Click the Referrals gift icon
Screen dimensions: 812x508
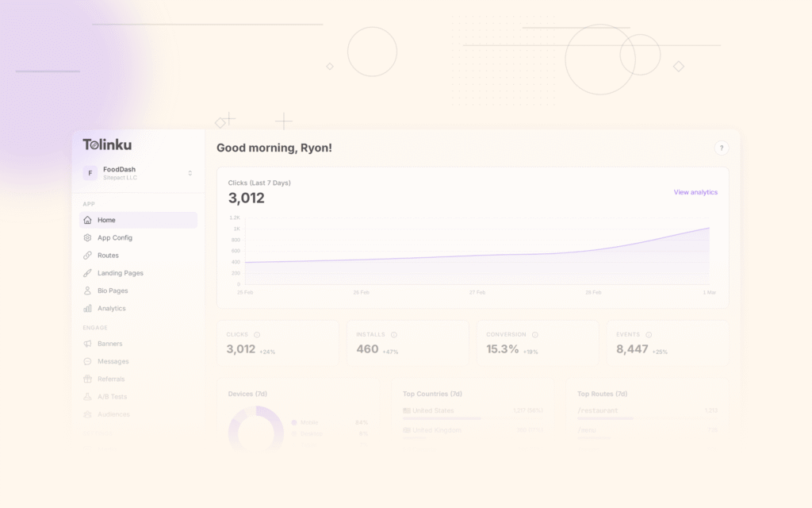87,379
